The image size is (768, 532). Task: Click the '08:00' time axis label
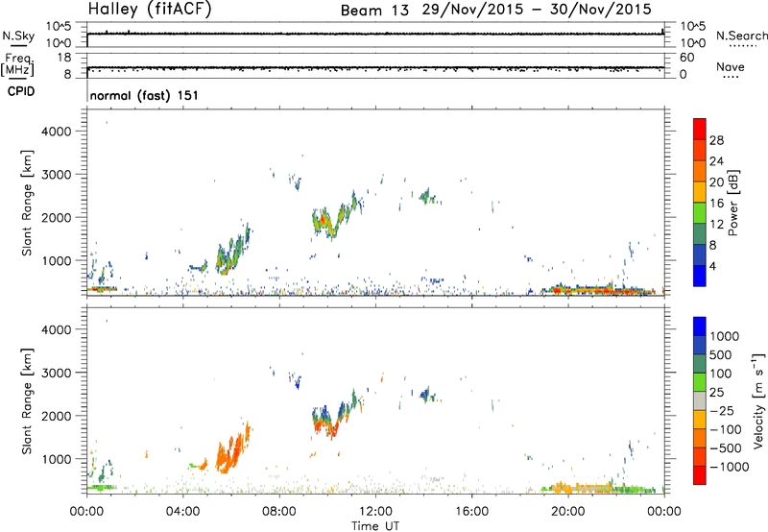pyautogui.click(x=279, y=512)
